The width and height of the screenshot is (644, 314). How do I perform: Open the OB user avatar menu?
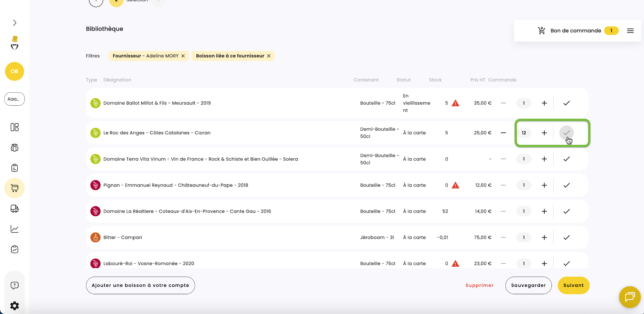click(x=14, y=71)
